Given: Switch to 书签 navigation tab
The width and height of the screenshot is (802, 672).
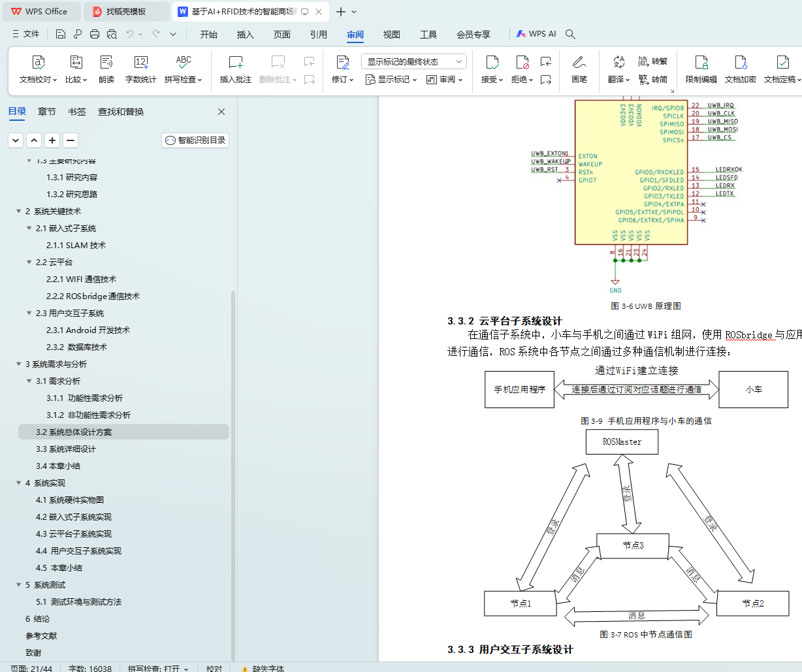Looking at the screenshot, I should pyautogui.click(x=77, y=112).
